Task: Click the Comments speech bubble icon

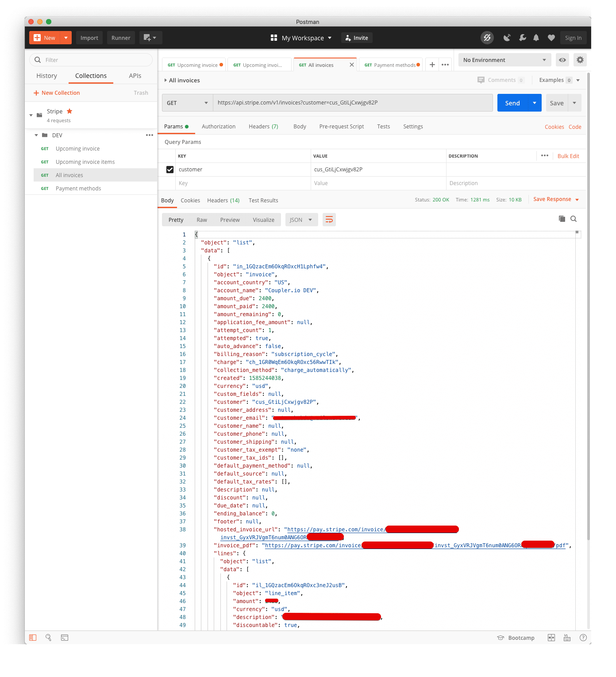Action: [481, 80]
